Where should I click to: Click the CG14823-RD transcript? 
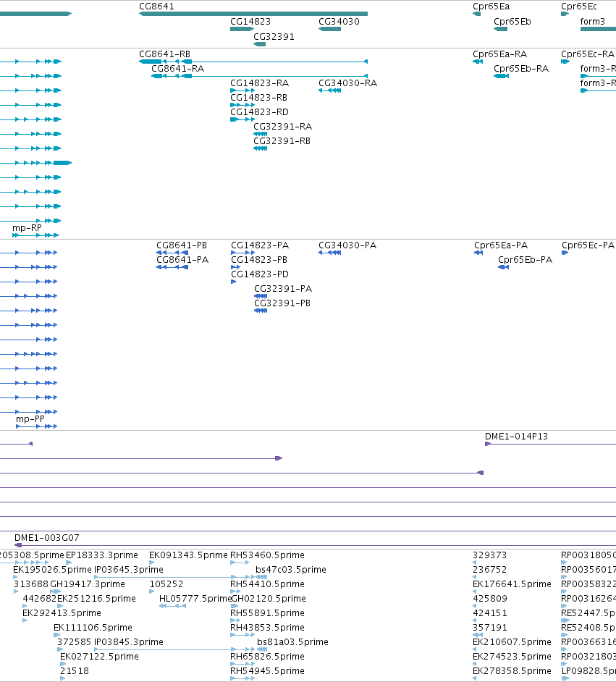click(242, 119)
